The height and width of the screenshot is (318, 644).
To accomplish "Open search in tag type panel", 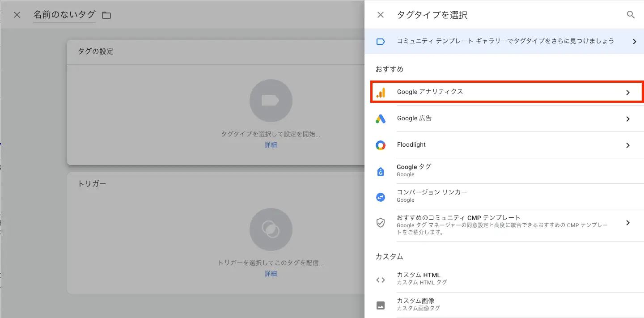I will (631, 15).
